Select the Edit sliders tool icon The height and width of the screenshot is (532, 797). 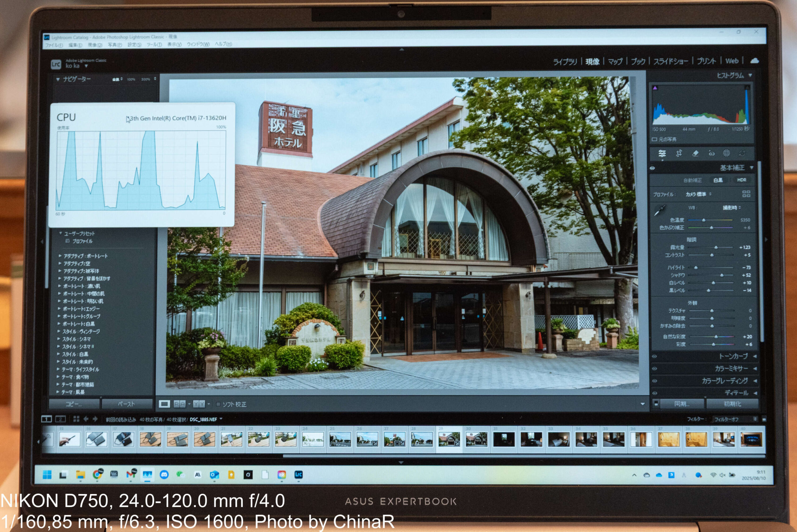click(x=662, y=153)
